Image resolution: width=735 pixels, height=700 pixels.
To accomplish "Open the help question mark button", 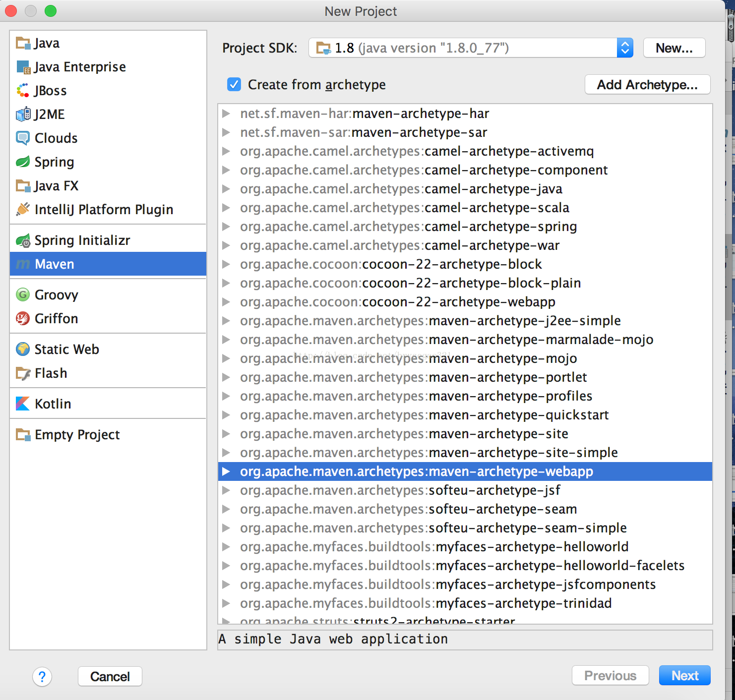I will point(42,677).
